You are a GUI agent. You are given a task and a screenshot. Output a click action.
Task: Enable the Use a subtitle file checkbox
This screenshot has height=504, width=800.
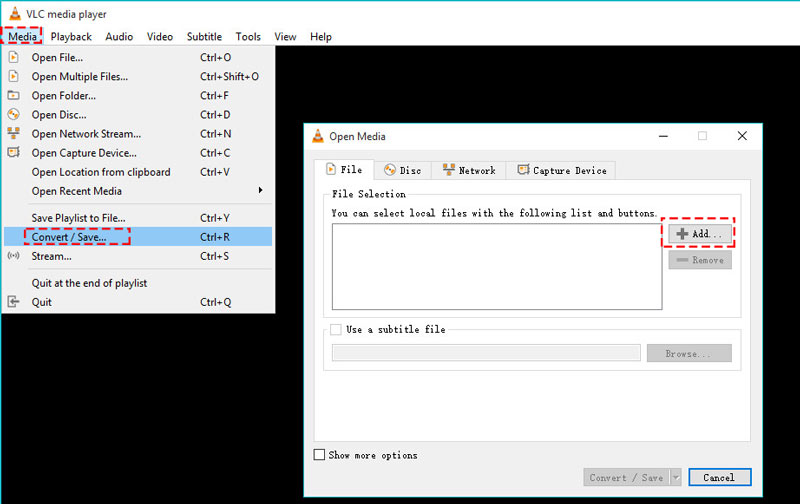336,329
